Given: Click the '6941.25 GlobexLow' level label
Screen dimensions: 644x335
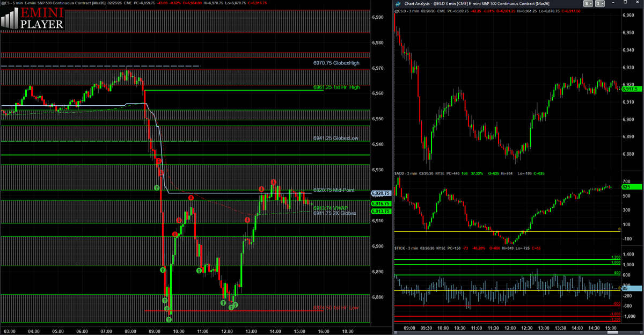Looking at the screenshot, I should point(336,138).
